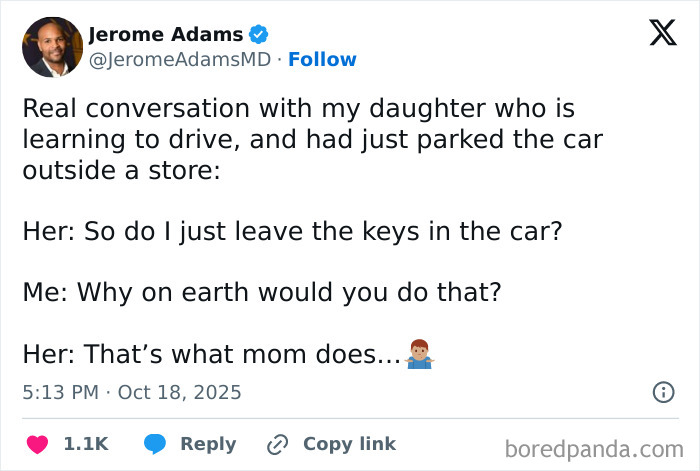
Task: Open Jerome Adams' profile picture
Action: pyautogui.click(x=52, y=47)
